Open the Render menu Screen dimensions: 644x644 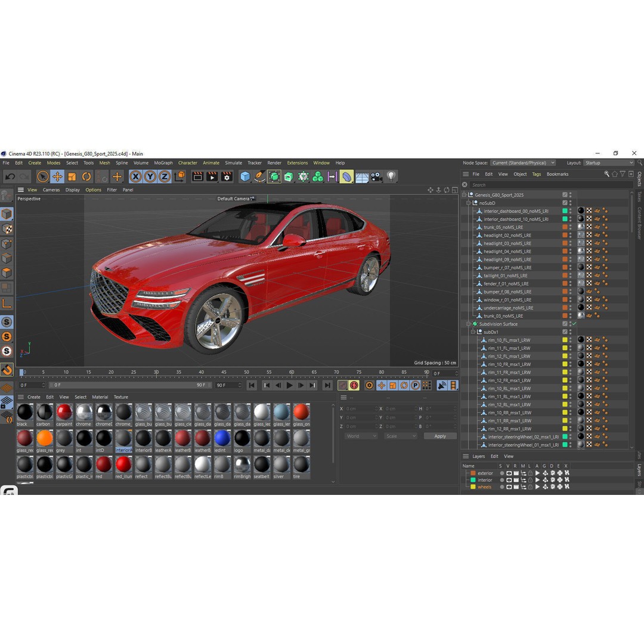274,163
